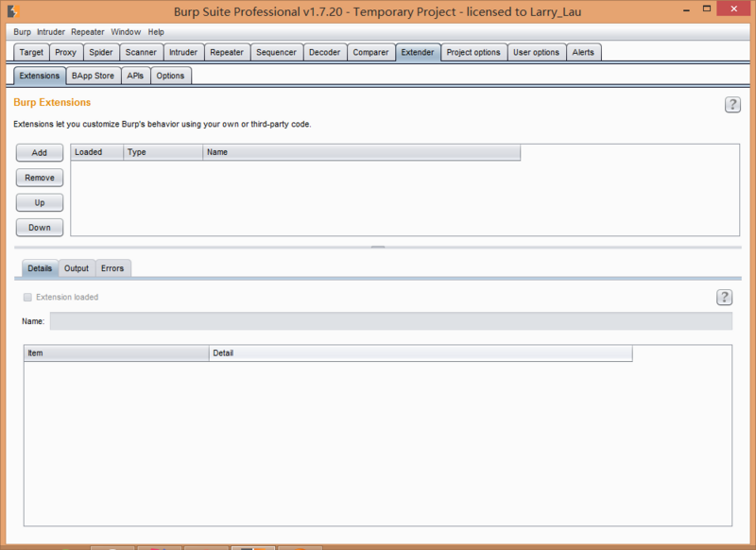
Task: Switch to the Decoder tab
Action: tap(324, 52)
